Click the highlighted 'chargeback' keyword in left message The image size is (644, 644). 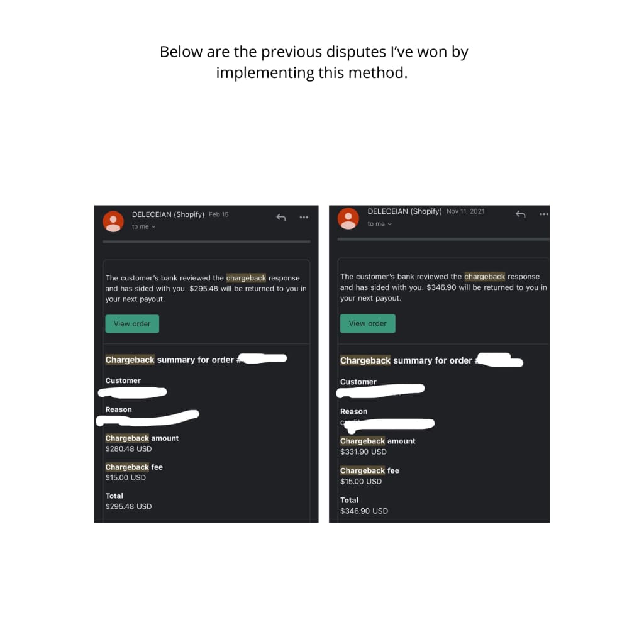click(x=246, y=277)
